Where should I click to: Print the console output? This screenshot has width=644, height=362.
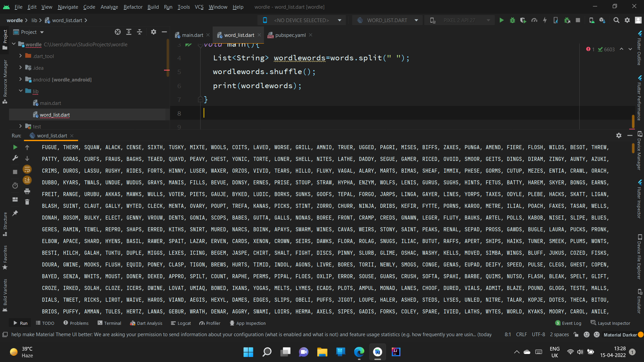[27, 191]
